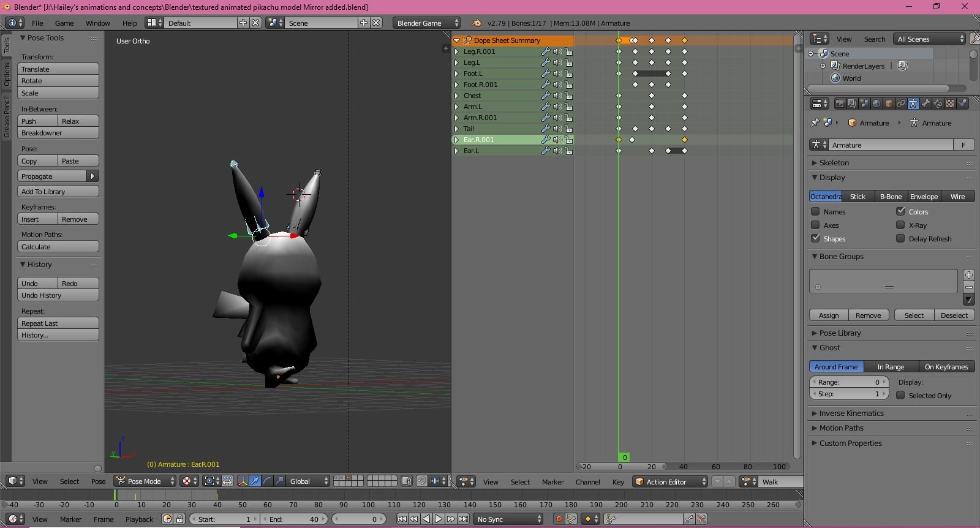Click the bone group Assign button

829,315
